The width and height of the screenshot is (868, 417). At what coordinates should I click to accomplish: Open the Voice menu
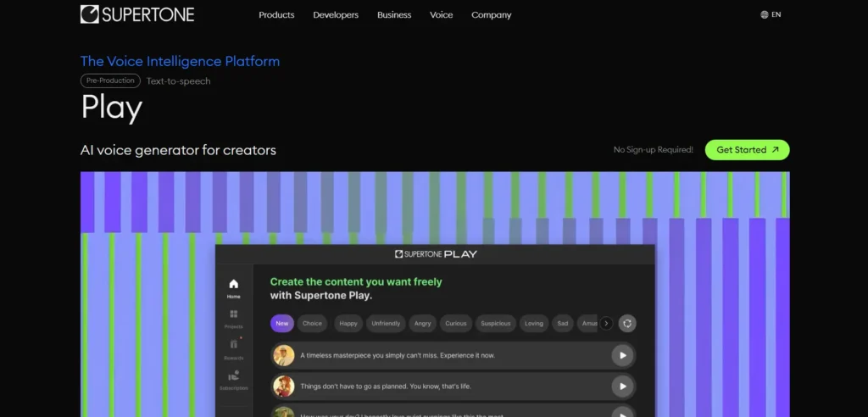(441, 15)
